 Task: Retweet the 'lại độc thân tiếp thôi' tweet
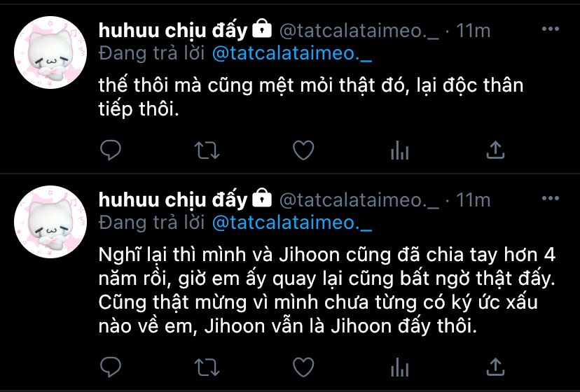pos(207,150)
